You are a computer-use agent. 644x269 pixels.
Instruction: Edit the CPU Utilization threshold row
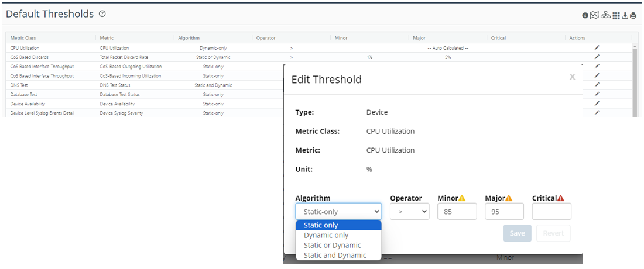pos(597,48)
